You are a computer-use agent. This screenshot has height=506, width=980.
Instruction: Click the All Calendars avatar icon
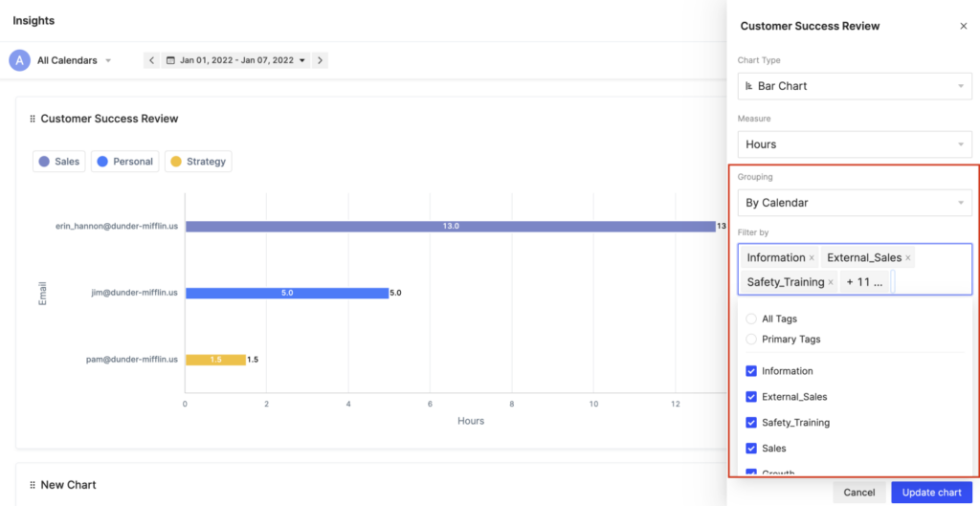click(20, 60)
